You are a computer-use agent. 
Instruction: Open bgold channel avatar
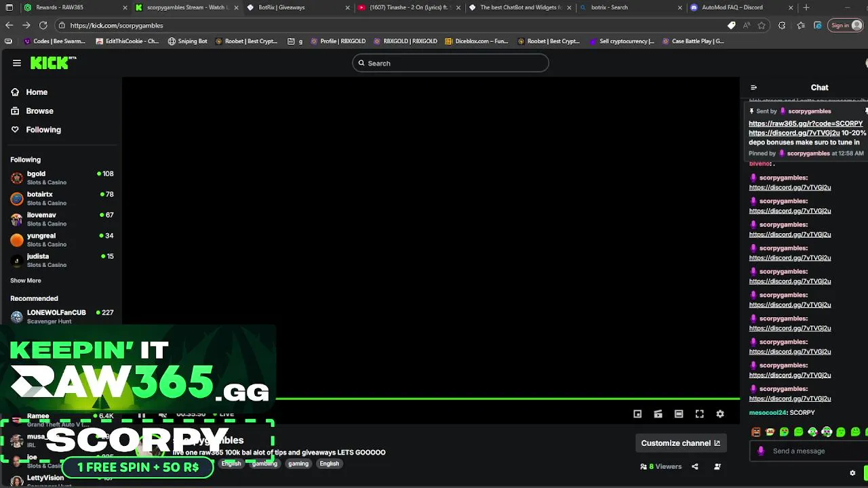17,178
